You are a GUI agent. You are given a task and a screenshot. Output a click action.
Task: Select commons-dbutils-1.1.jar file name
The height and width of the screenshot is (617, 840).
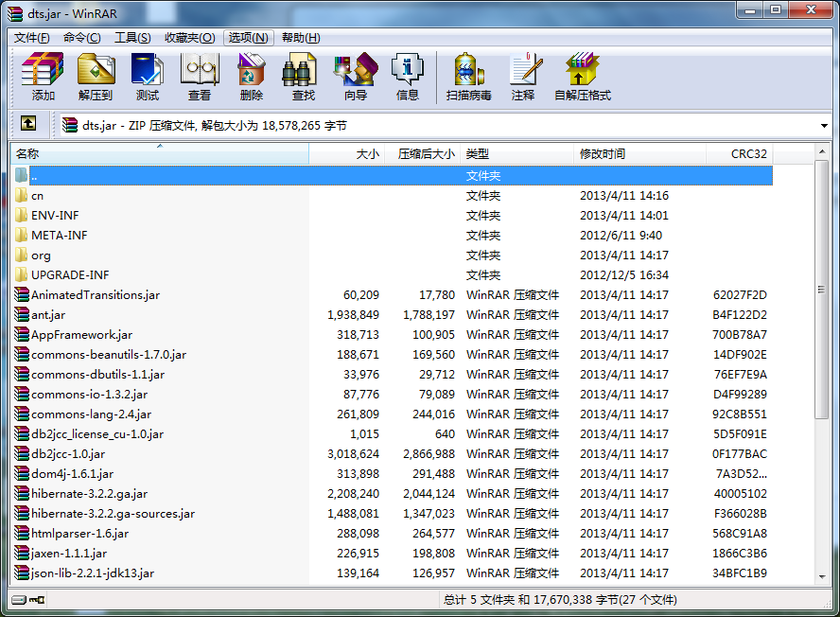(98, 374)
